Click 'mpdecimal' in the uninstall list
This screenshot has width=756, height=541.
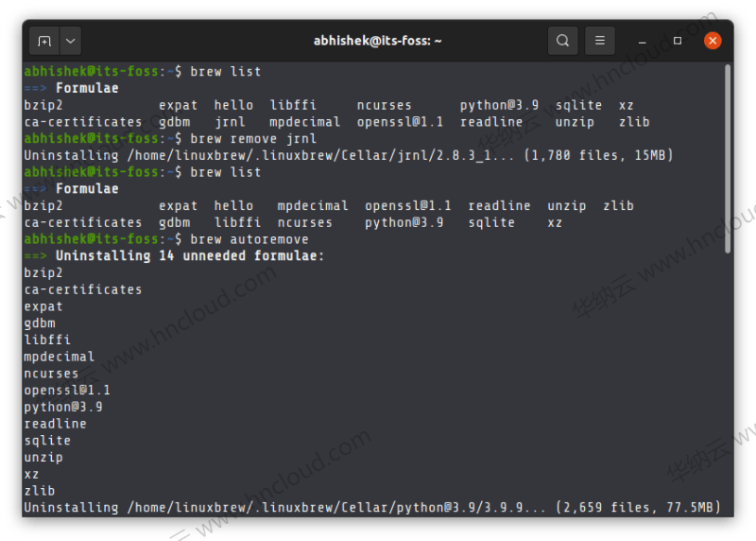point(60,358)
